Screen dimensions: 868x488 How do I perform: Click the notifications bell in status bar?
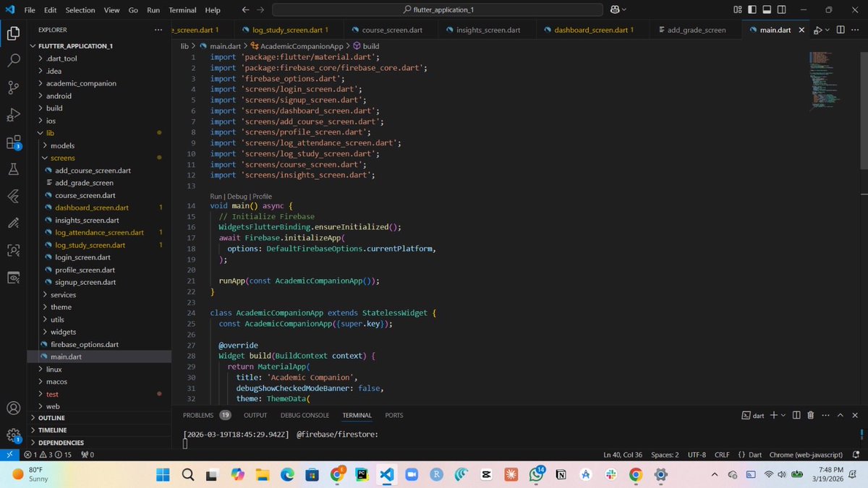pos(856,455)
